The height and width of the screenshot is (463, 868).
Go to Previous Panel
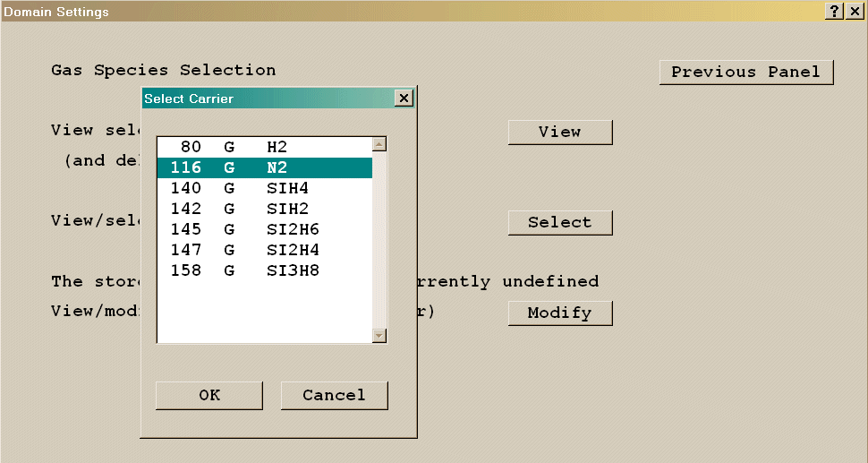[x=745, y=73]
